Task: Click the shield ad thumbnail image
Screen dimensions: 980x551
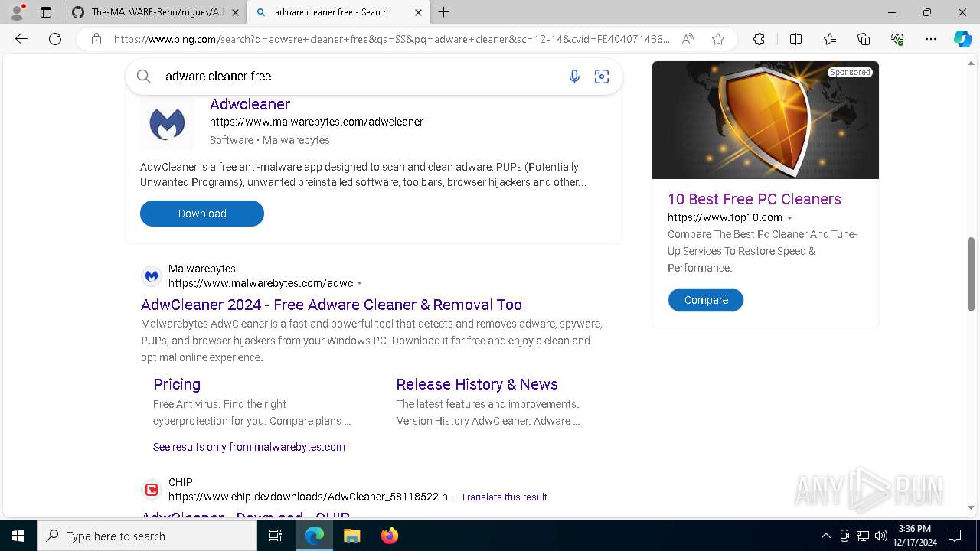Action: pos(766,120)
